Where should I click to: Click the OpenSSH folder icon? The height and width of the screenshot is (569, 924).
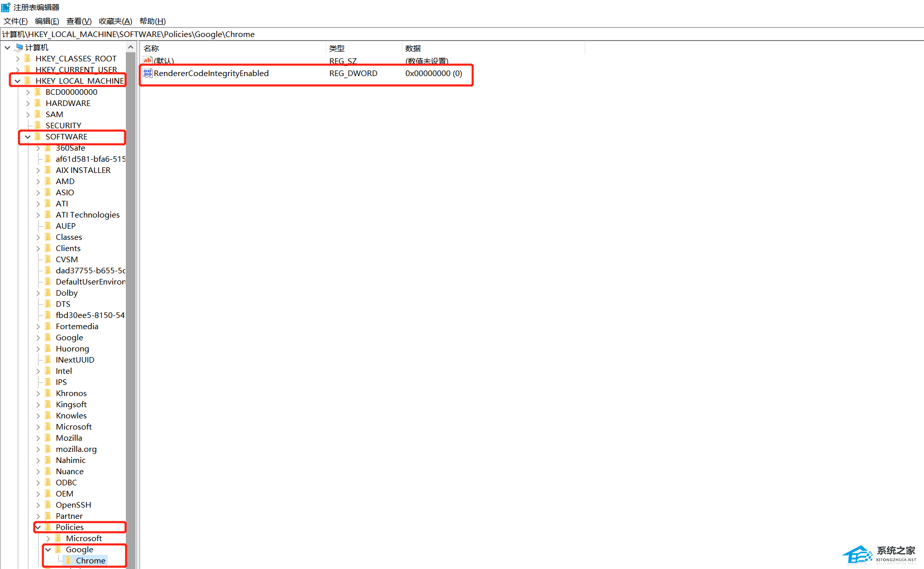49,505
